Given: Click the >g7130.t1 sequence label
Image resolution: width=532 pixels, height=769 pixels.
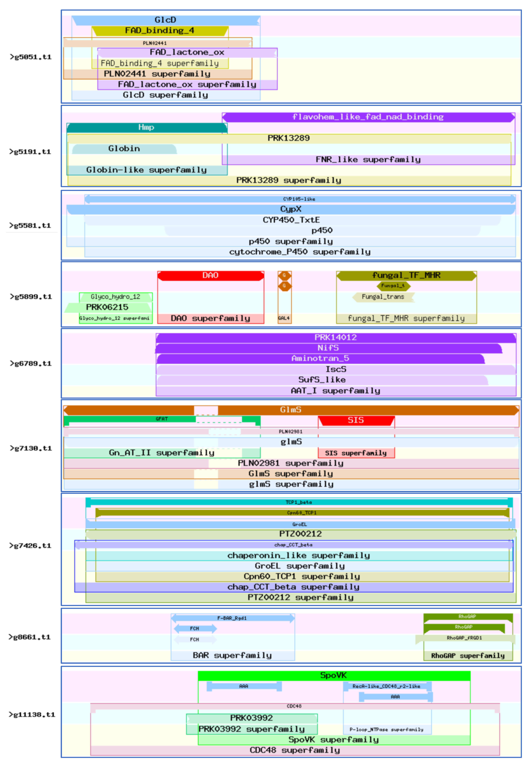Looking at the screenshot, I should [x=31, y=448].
